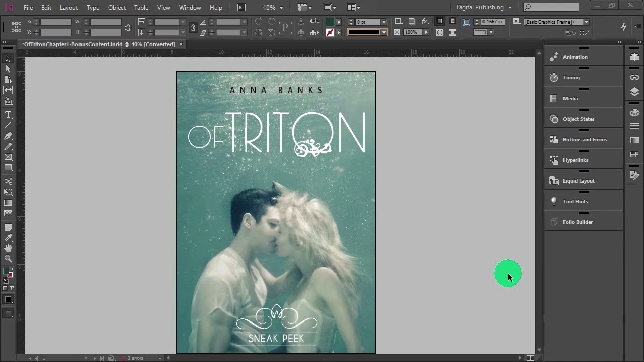Select the Line tool
The height and width of the screenshot is (362, 644).
tap(8, 125)
